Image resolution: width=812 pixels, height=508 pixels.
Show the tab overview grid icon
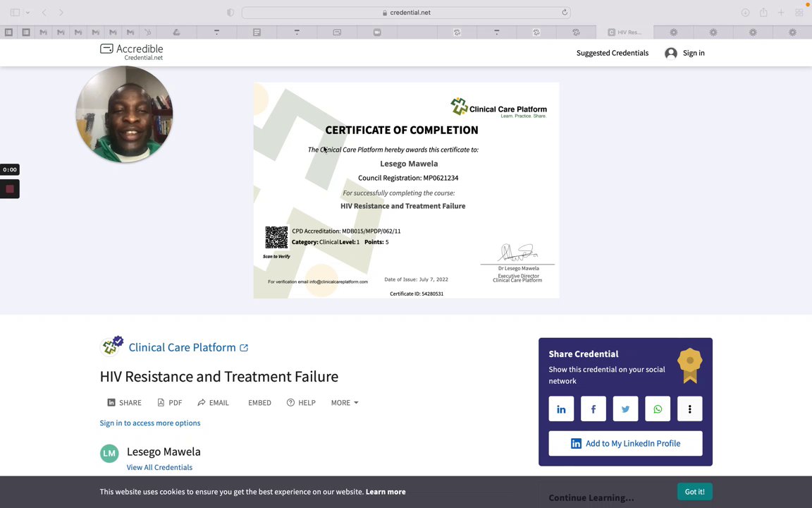(x=799, y=13)
